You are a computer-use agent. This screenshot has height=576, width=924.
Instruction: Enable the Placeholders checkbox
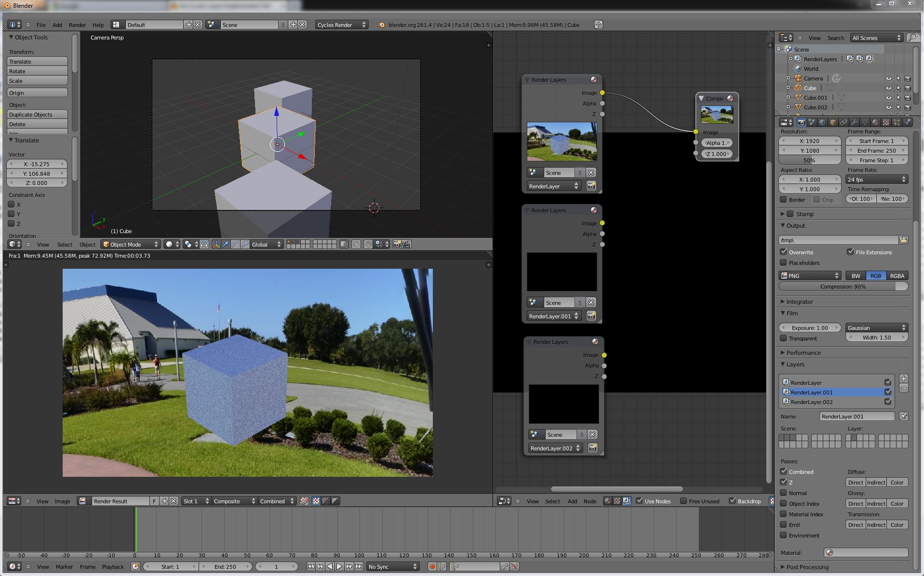pyautogui.click(x=783, y=262)
